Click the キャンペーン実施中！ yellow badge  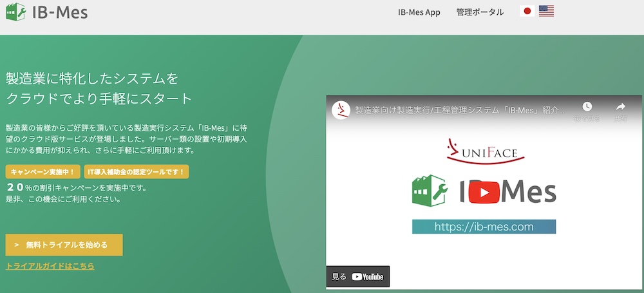click(x=43, y=172)
